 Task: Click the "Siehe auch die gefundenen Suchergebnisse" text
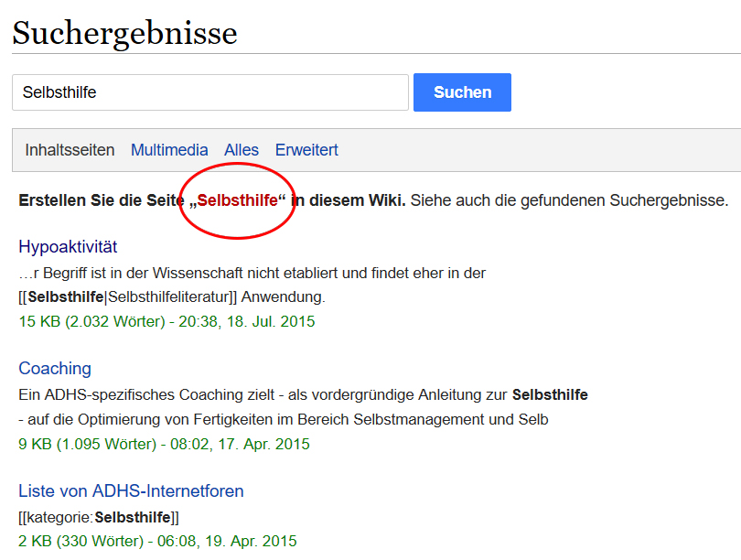[x=569, y=200]
